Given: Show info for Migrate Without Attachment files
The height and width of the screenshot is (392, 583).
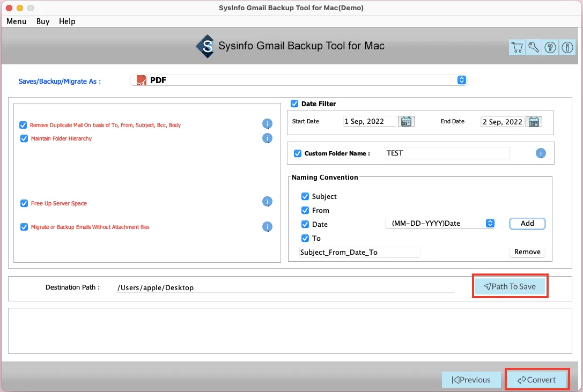Looking at the screenshot, I should click(267, 226).
